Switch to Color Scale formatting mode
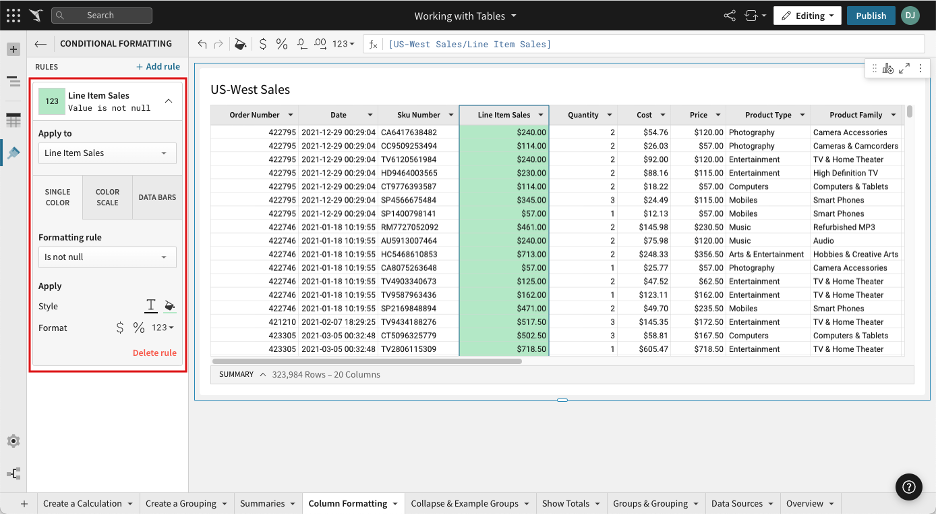936x514 pixels. point(107,197)
